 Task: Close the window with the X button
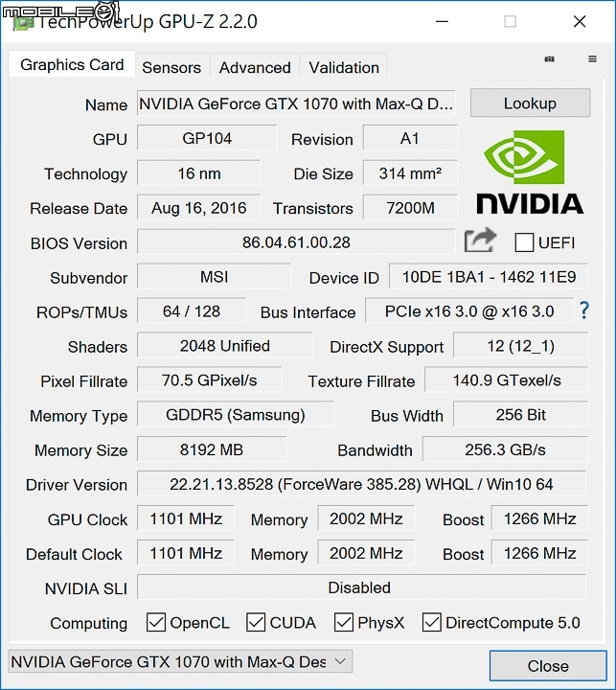coord(580,21)
